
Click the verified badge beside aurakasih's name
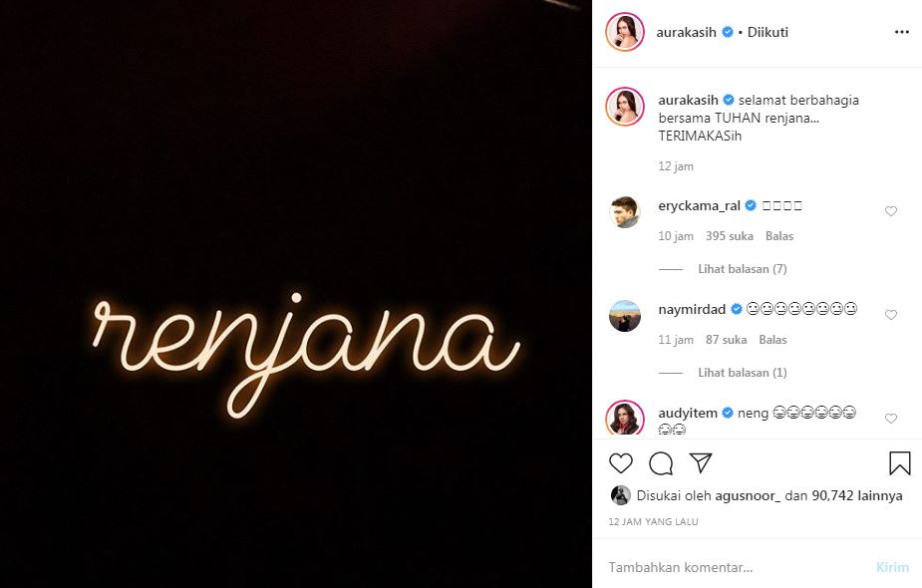(x=727, y=31)
